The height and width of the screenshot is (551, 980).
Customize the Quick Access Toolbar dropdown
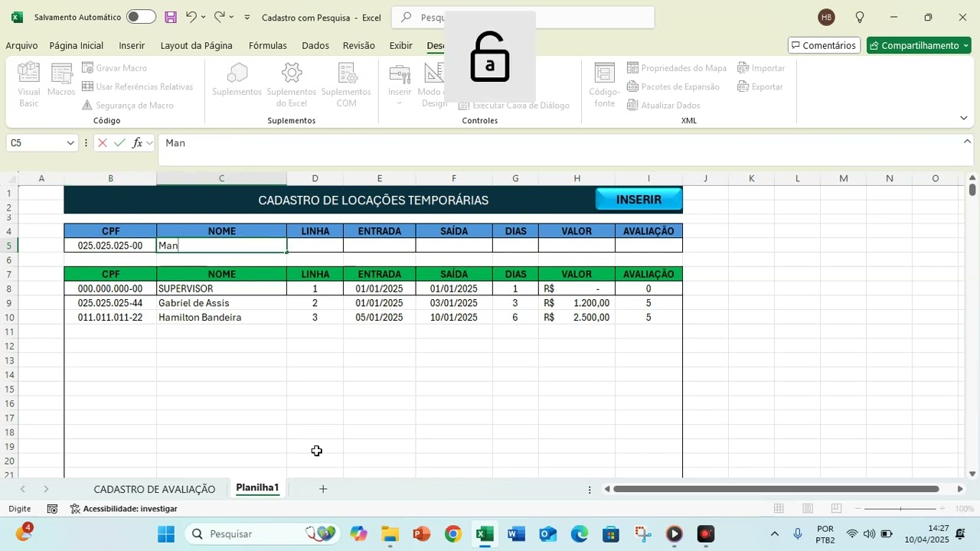[247, 17]
